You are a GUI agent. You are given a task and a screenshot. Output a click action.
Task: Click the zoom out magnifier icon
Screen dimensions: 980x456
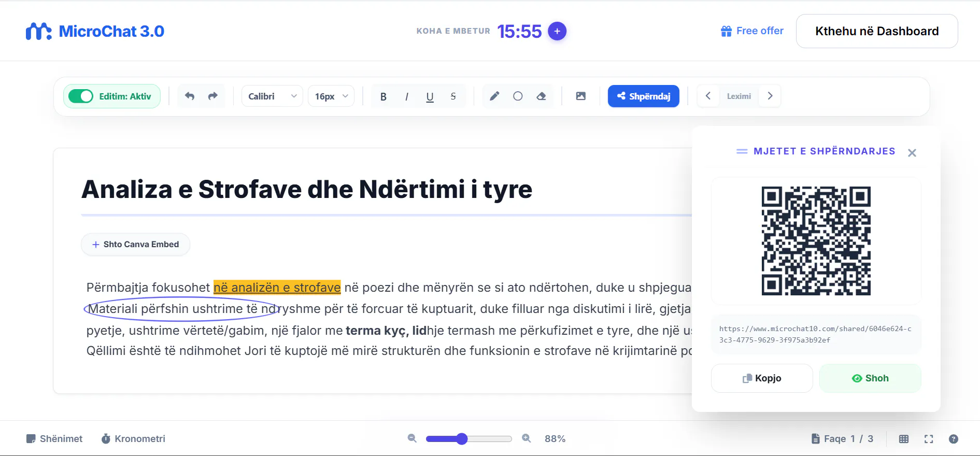pos(412,438)
